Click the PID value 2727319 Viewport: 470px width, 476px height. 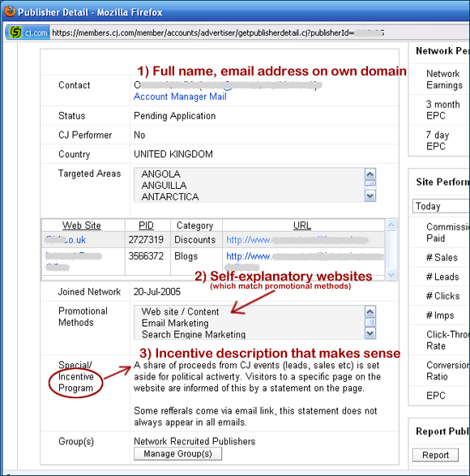coord(146,240)
